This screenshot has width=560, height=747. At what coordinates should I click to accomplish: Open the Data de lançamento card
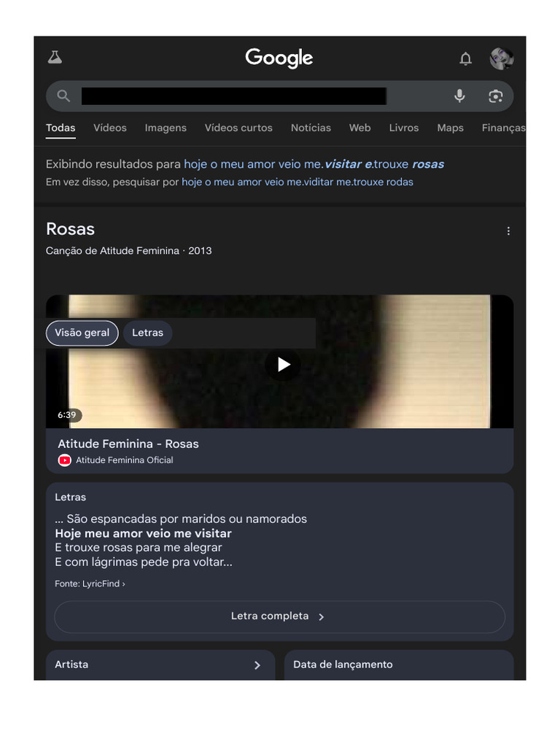click(399, 665)
